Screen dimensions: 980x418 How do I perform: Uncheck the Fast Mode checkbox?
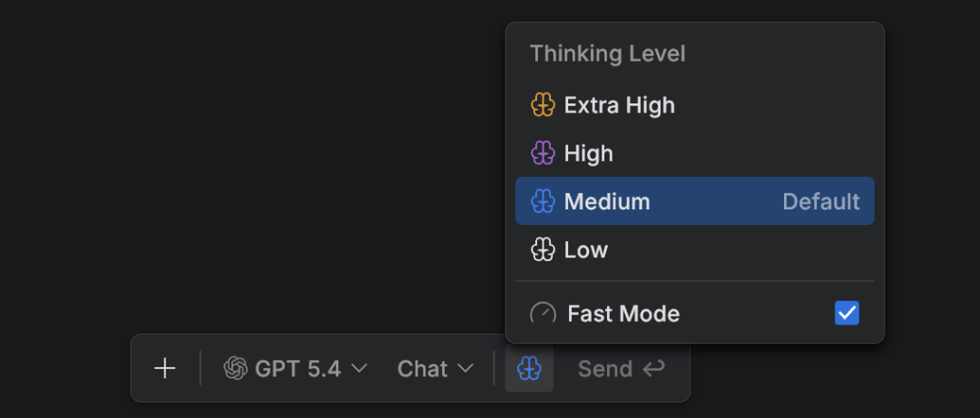click(x=847, y=314)
